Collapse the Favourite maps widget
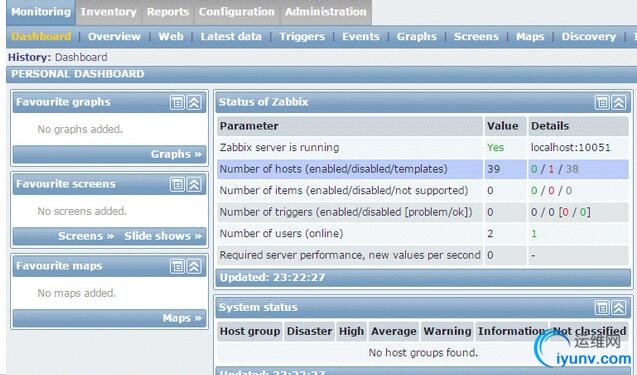637x375 pixels. pyautogui.click(x=194, y=267)
